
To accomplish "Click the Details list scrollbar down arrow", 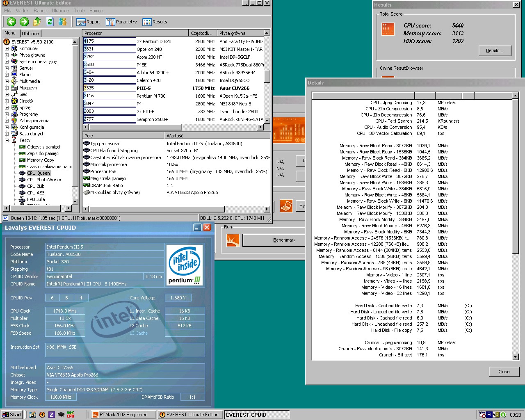I will [516, 357].
